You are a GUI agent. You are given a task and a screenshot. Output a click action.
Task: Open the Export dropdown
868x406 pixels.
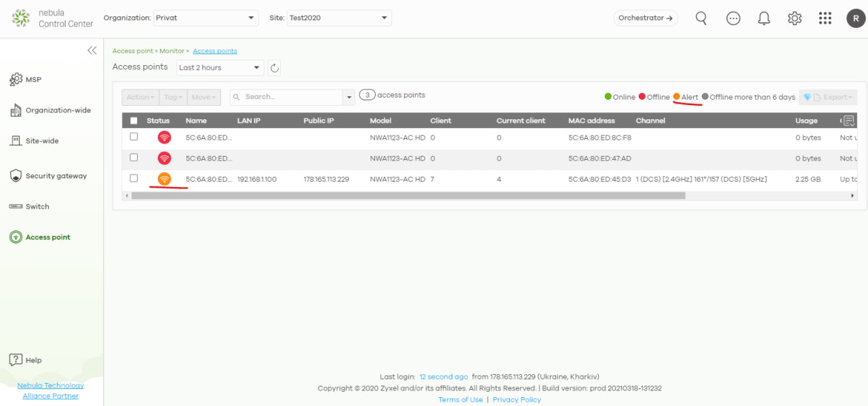[x=828, y=98]
